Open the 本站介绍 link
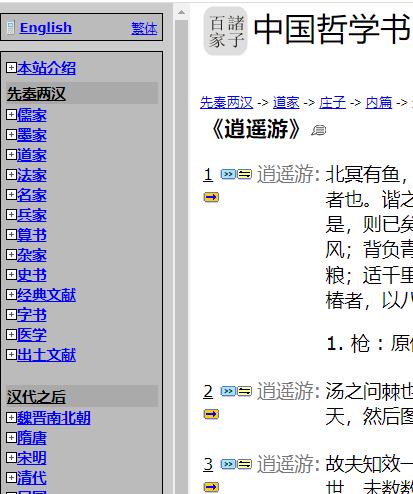This screenshot has height=494, width=413. (46, 68)
